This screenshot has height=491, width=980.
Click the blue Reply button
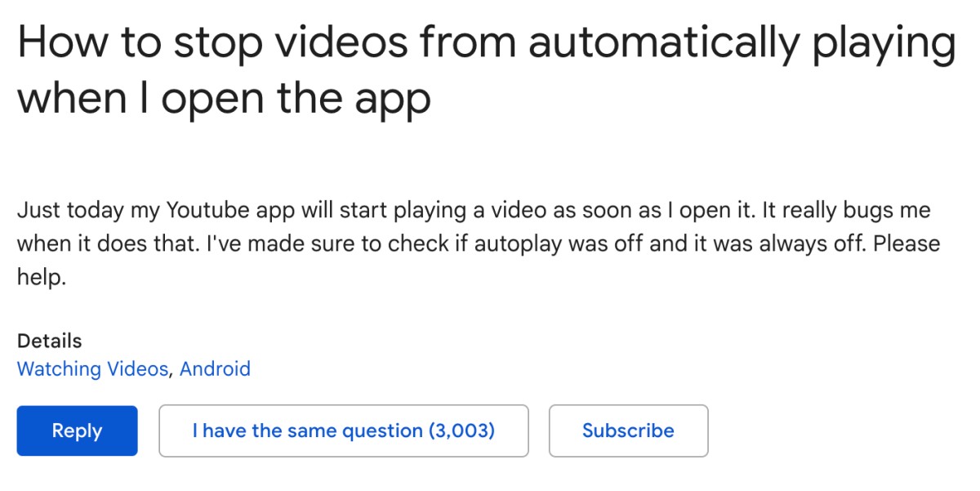(x=77, y=431)
